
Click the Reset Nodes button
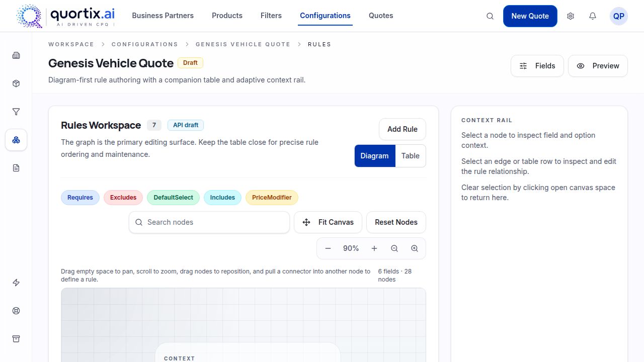[396, 222]
